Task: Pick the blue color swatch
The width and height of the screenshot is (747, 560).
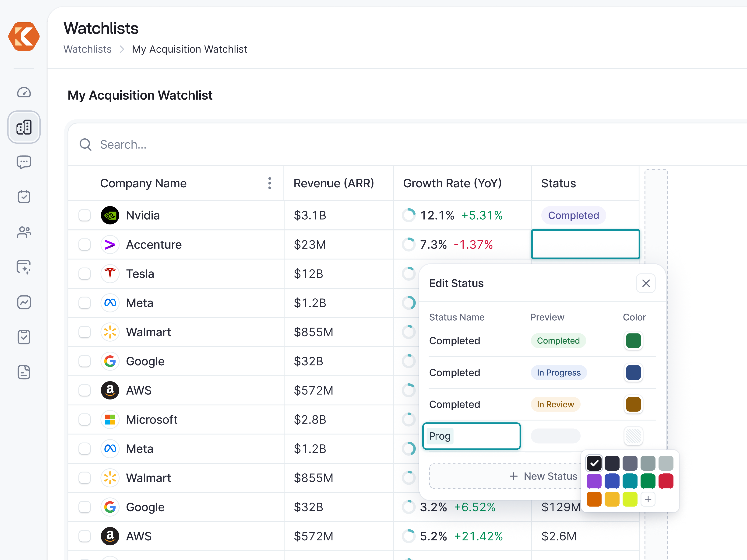Action: pyautogui.click(x=612, y=481)
